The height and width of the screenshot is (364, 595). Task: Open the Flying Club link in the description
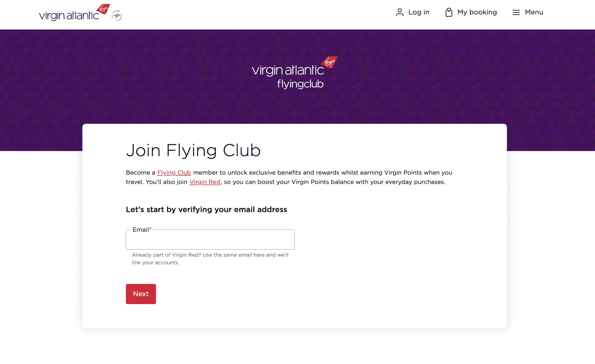click(174, 172)
